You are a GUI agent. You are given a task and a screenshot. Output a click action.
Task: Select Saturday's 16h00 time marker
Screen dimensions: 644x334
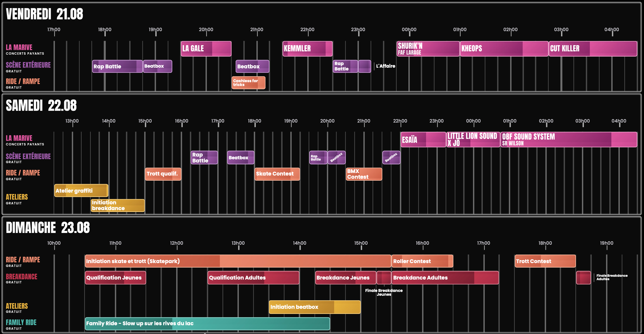tap(182, 121)
